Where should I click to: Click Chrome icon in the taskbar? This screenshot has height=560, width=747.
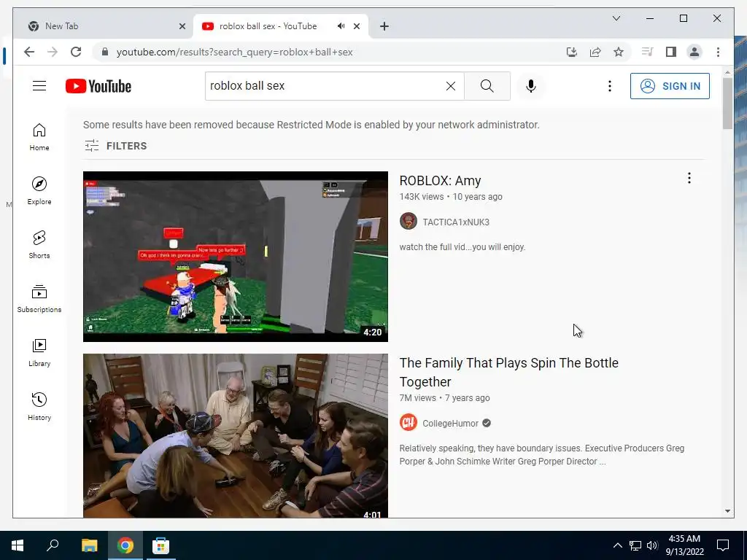[125, 545]
